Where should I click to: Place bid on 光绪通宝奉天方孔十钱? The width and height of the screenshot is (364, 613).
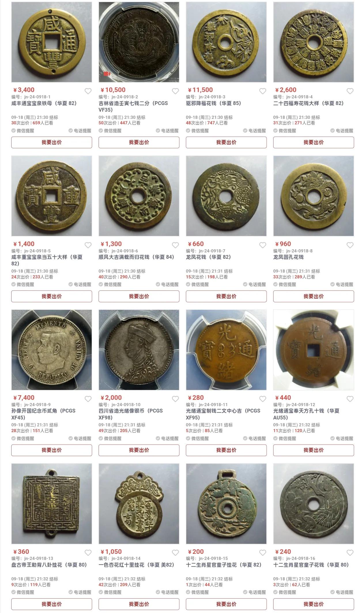click(314, 450)
